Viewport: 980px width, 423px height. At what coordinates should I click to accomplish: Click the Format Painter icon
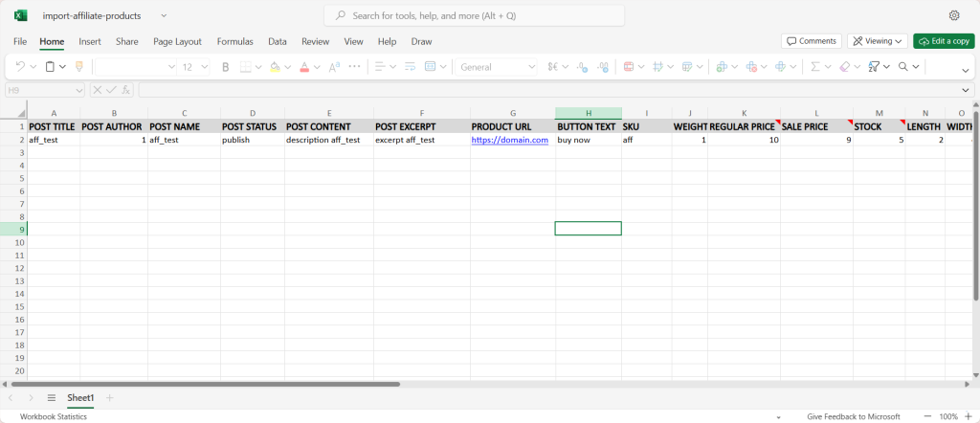point(78,67)
